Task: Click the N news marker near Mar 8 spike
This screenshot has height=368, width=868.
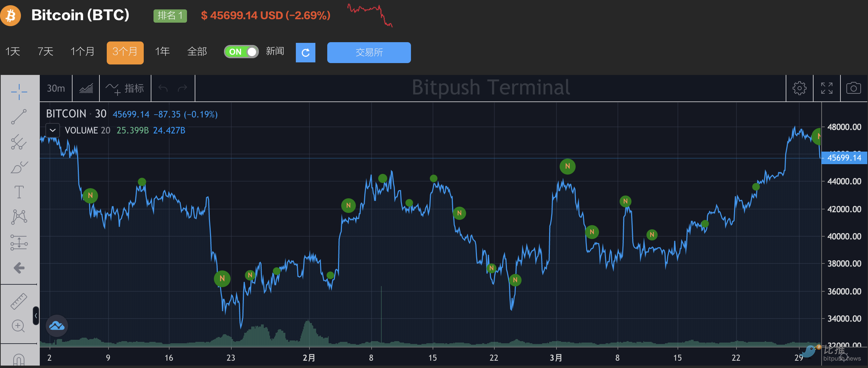Action: (626, 201)
